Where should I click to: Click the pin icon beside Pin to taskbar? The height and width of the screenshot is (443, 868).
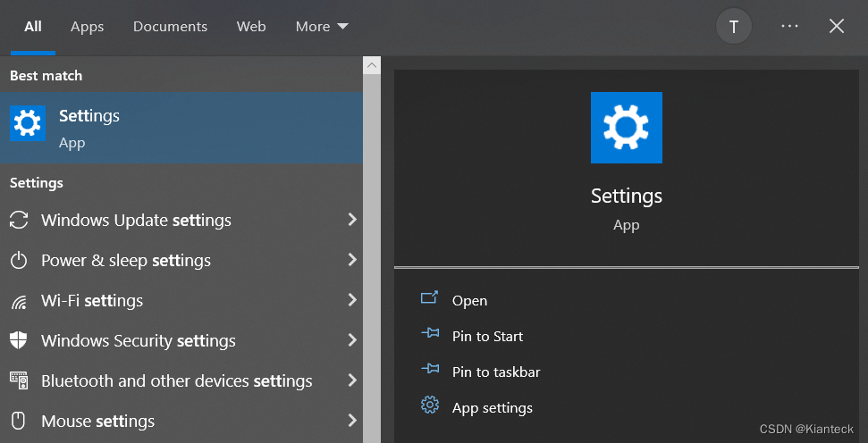pos(430,369)
